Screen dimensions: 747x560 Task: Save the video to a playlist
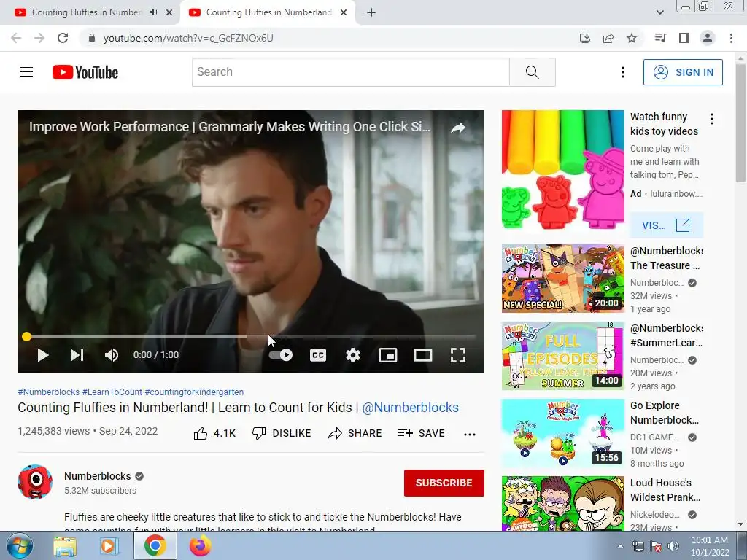421,433
